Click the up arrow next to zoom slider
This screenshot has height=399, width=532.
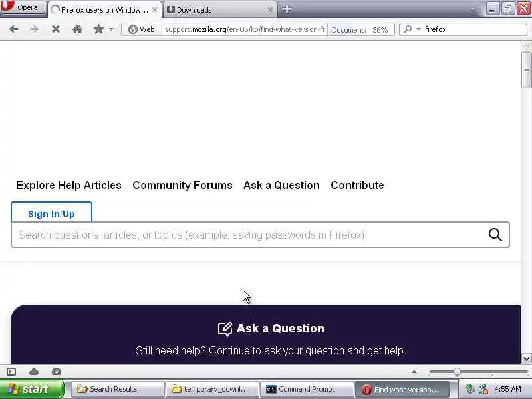point(414,372)
